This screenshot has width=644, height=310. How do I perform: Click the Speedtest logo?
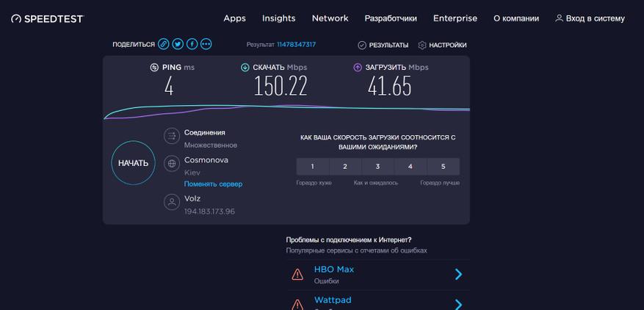pyautogui.click(x=47, y=18)
